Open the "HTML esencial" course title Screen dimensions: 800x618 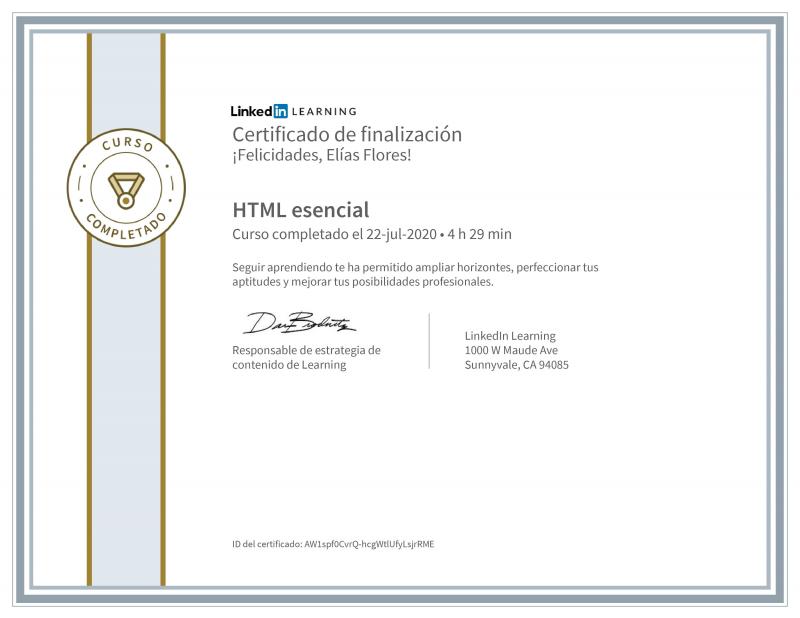coord(301,210)
